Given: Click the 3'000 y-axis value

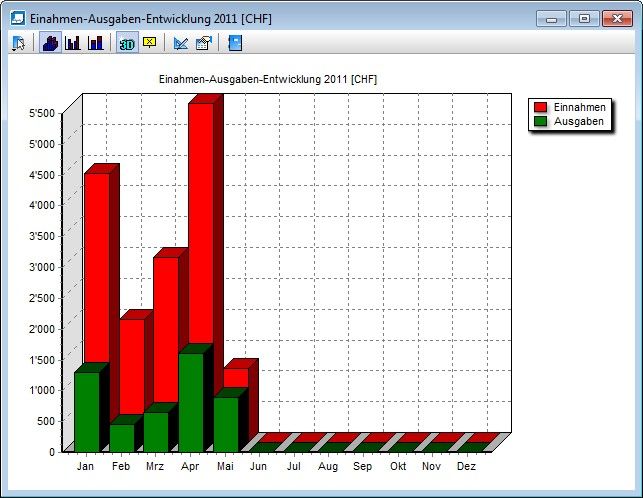Looking at the screenshot, I should (x=42, y=267).
